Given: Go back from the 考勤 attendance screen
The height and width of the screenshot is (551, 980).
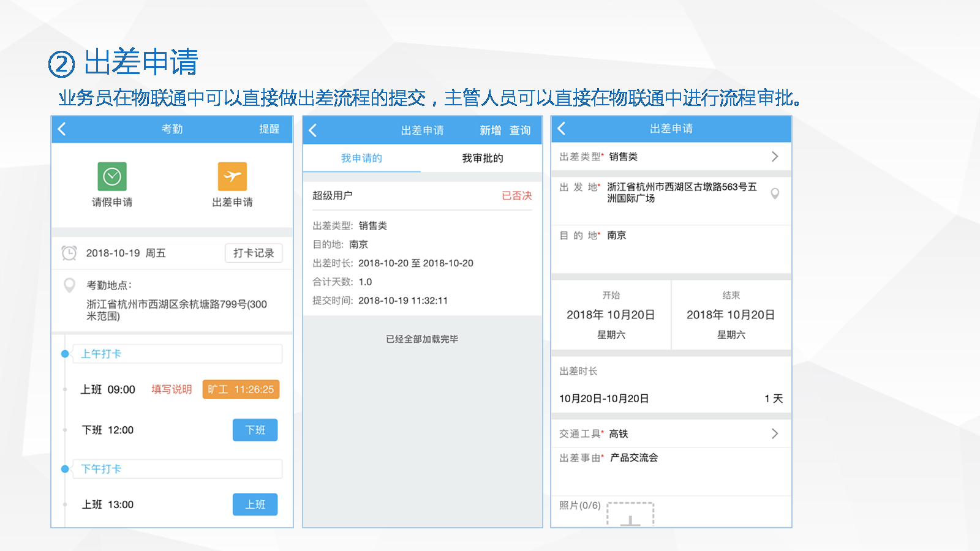Looking at the screenshot, I should (x=62, y=129).
